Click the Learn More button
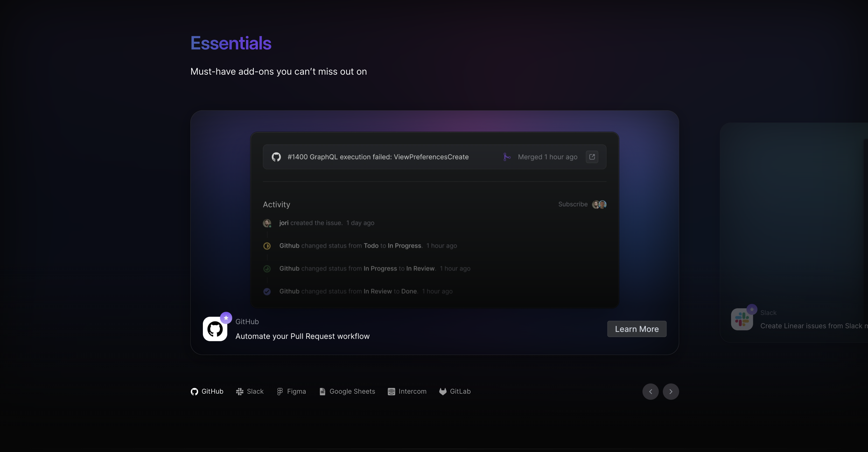Screen dimensions: 868x452 point(637,329)
